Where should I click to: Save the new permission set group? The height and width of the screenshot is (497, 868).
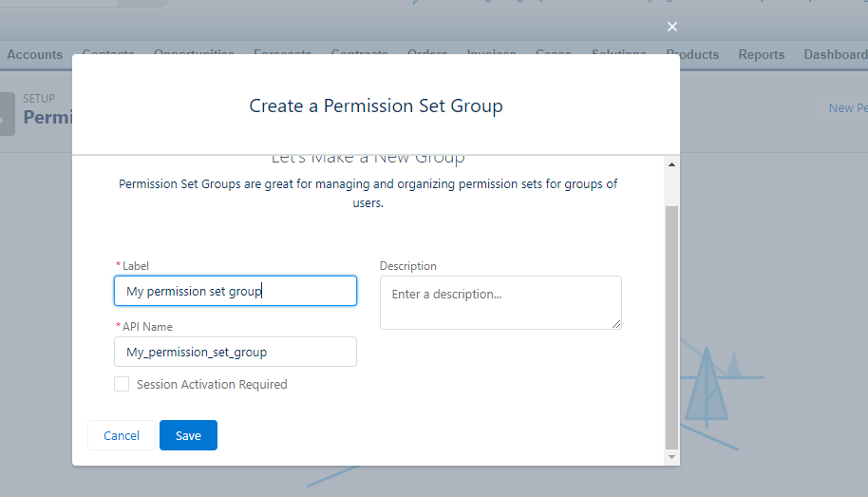188,435
